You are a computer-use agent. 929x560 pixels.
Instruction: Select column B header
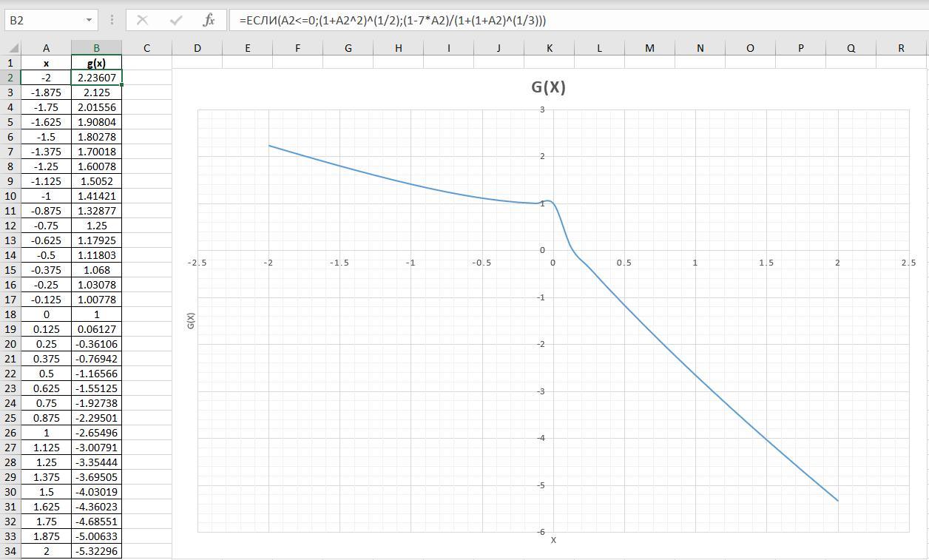[96, 48]
